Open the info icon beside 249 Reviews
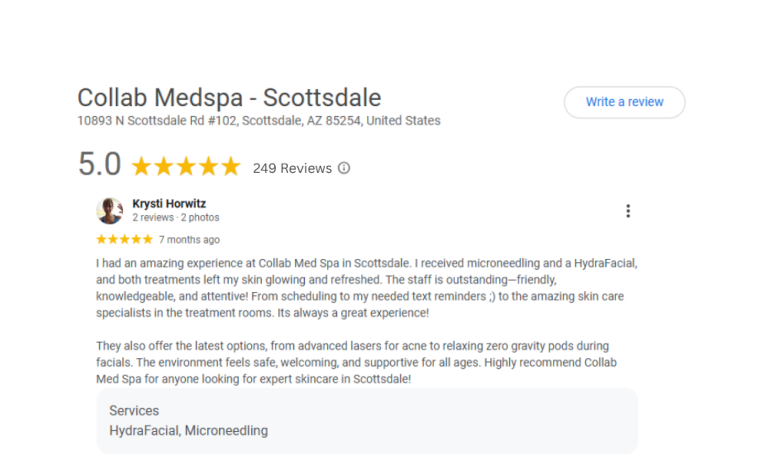The width and height of the screenshot is (768, 461). tap(344, 168)
